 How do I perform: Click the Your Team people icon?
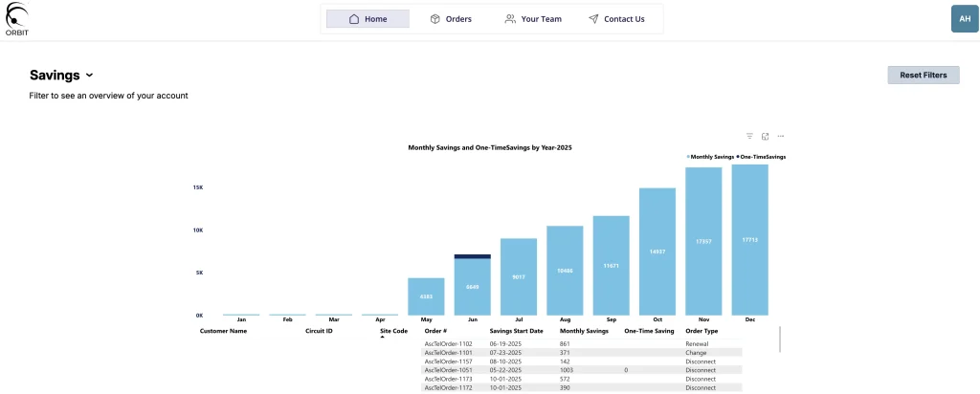click(x=510, y=19)
